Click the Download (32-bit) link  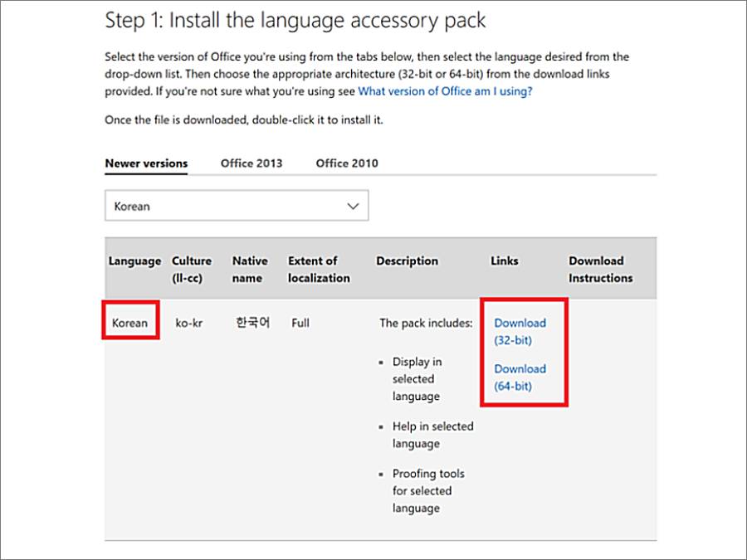[x=520, y=331]
